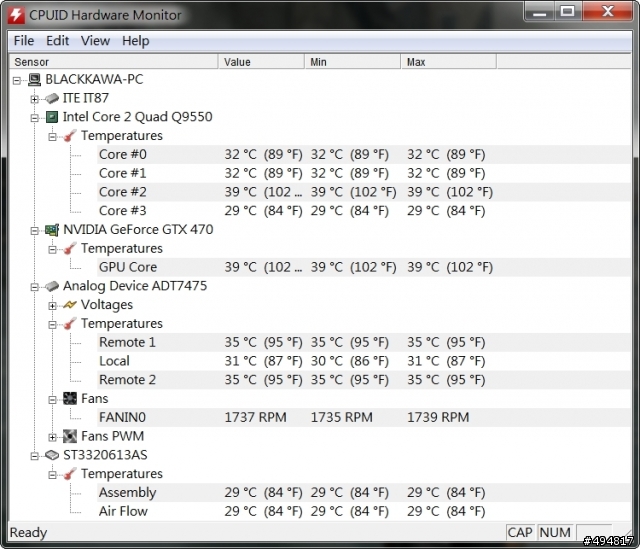This screenshot has width=640, height=549.
Task: Collapse the ST3320613AS drive node
Action: coord(35,456)
